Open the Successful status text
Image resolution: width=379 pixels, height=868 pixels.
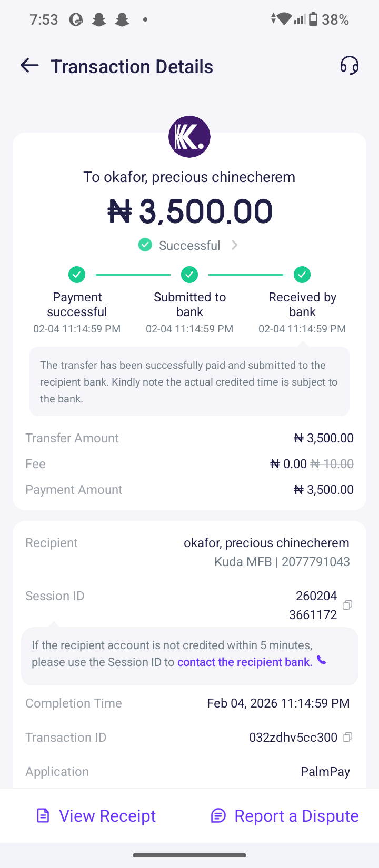point(189,246)
